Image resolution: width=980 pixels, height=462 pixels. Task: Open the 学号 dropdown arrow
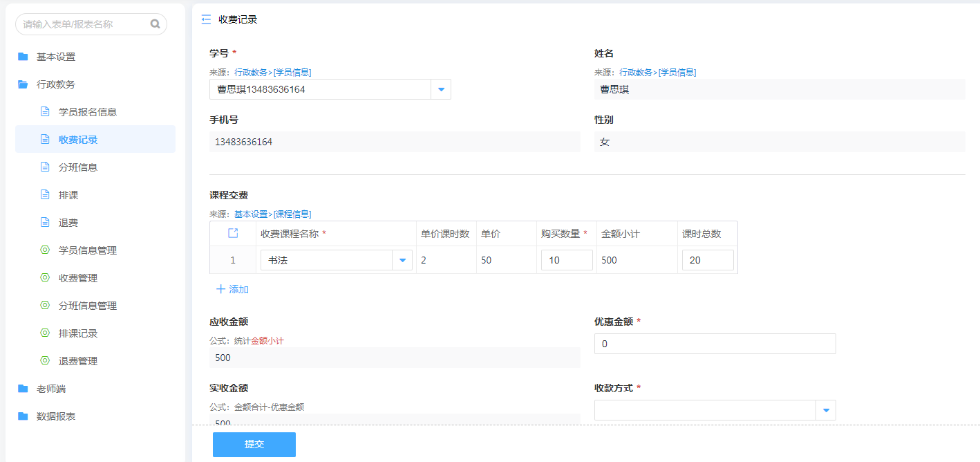point(441,89)
